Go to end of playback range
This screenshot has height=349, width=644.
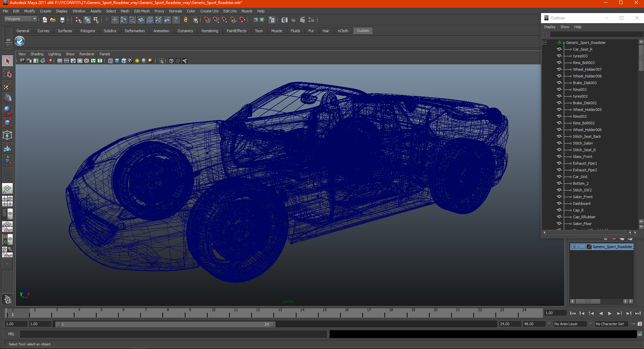[638, 313]
